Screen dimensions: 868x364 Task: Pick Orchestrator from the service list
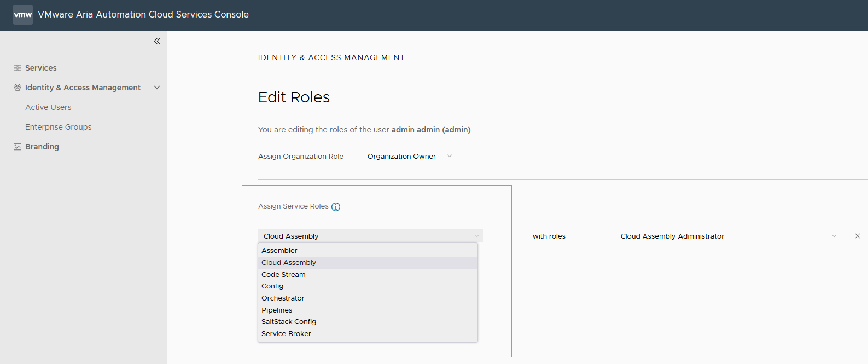pos(283,298)
